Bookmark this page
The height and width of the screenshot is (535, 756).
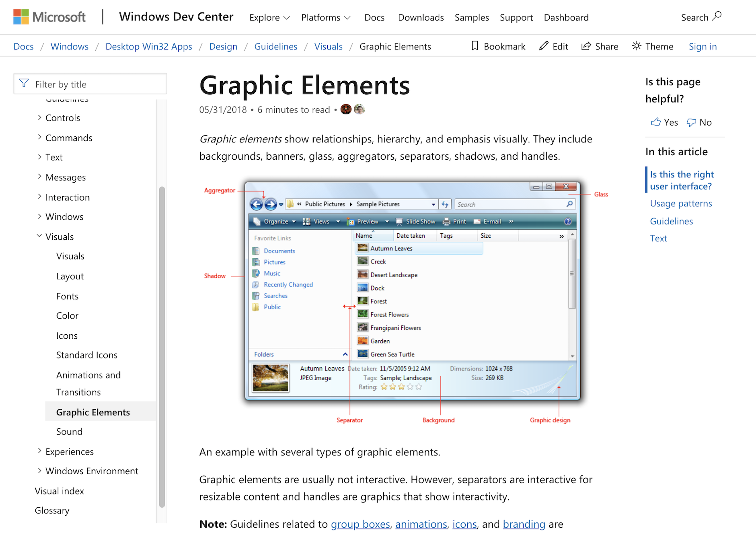click(x=498, y=46)
